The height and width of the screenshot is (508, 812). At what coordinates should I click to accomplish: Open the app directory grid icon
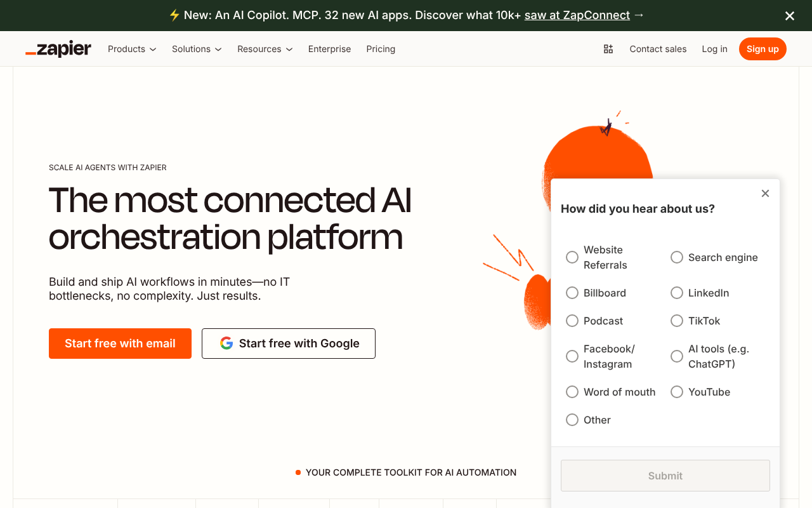pos(608,49)
